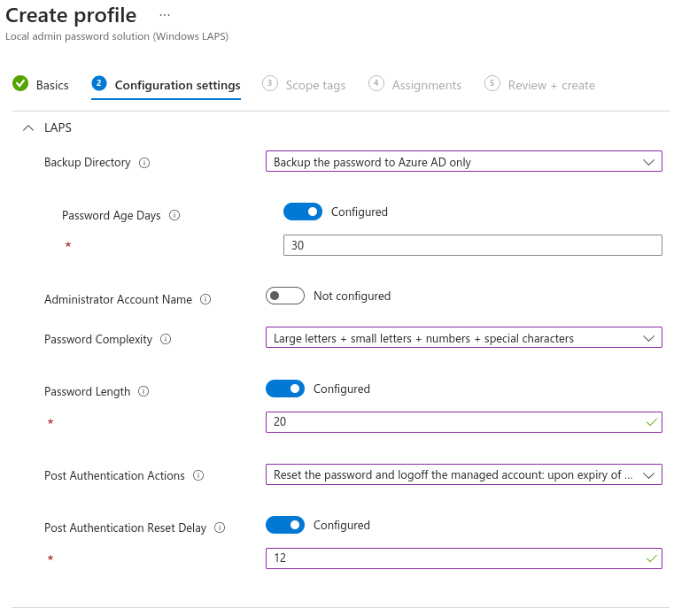
Task: Click the step 2 circle icon
Action: click(x=98, y=83)
